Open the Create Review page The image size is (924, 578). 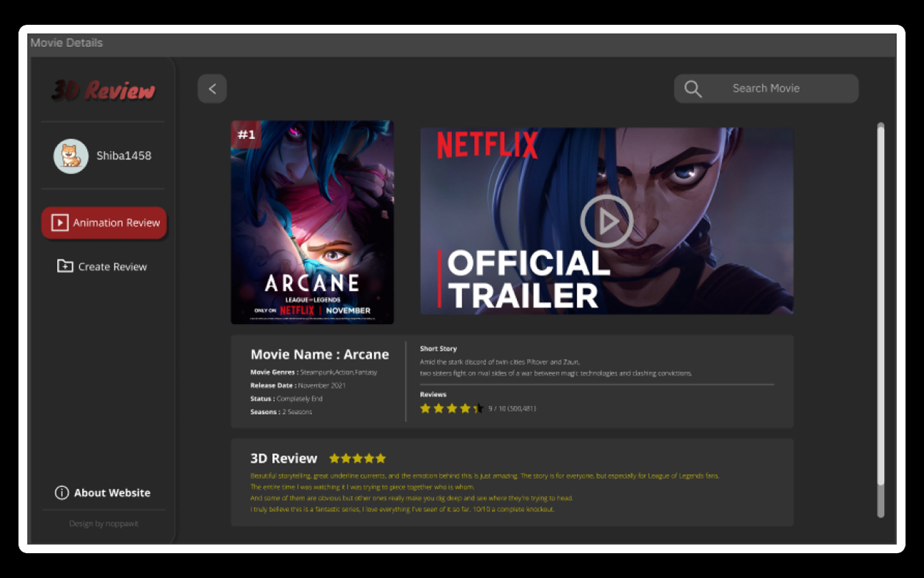[x=102, y=267]
